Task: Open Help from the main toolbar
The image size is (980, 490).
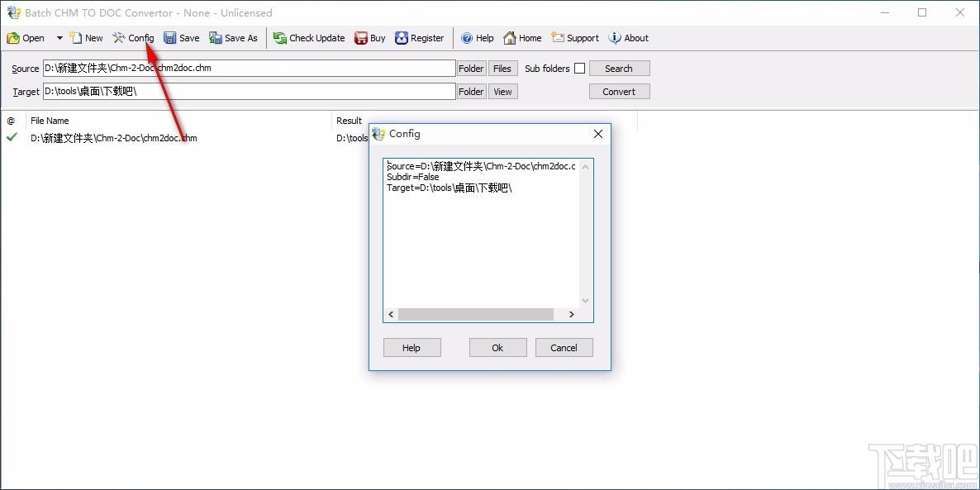Action: (478, 38)
